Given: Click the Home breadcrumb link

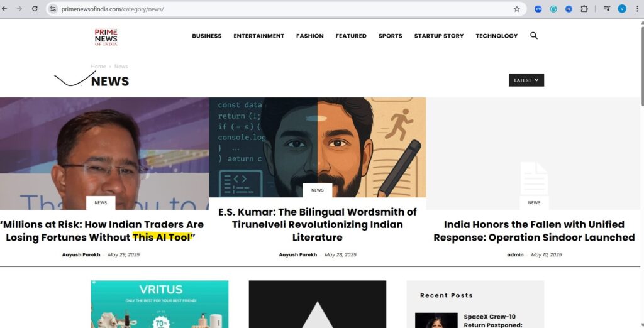Looking at the screenshot, I should (98, 66).
